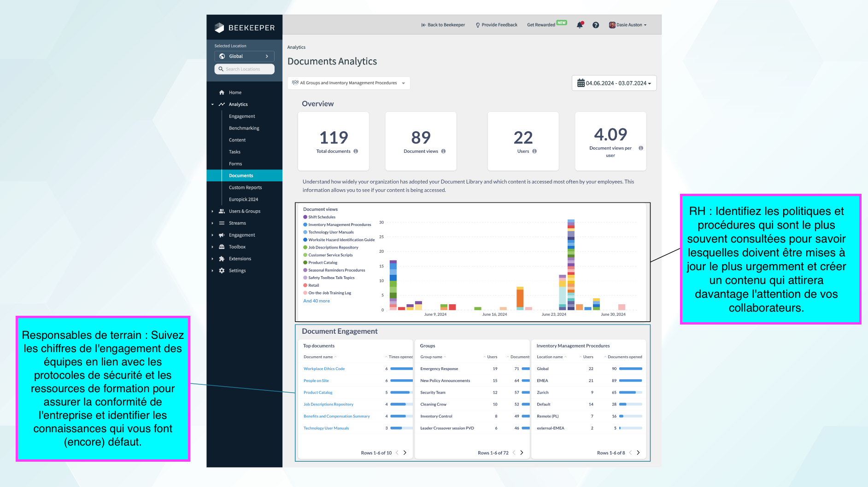868x487 pixels.
Task: Go to next page of Top documents
Action: (x=405, y=453)
